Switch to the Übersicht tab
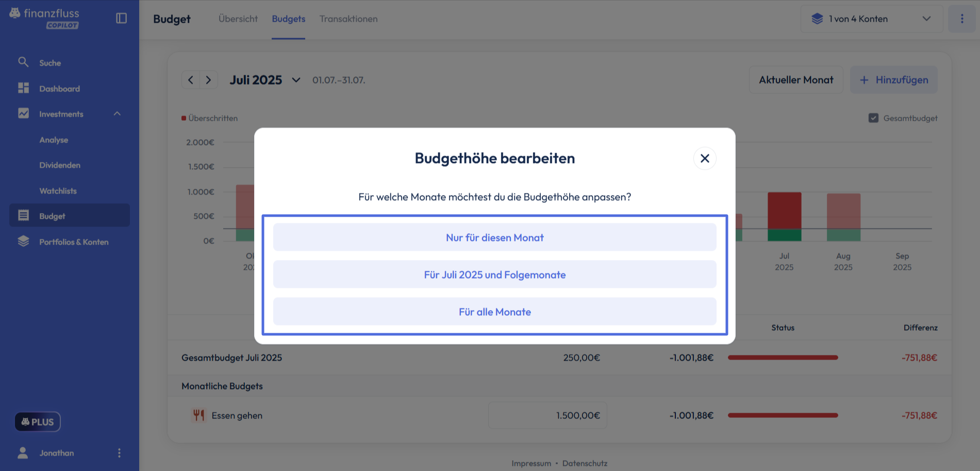The image size is (980, 471). point(238,19)
